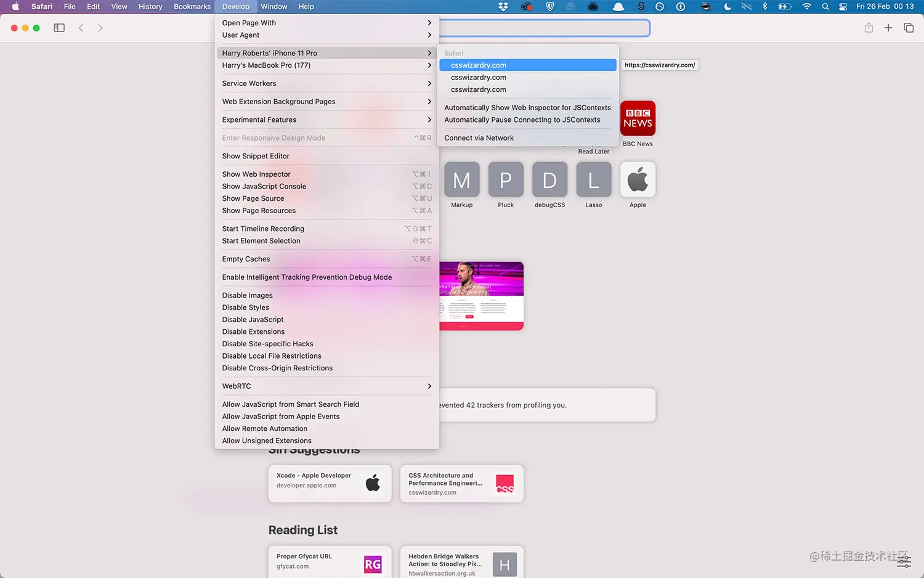The height and width of the screenshot is (578, 924).
Task: Open the Bluetooth status icon
Action: click(765, 7)
